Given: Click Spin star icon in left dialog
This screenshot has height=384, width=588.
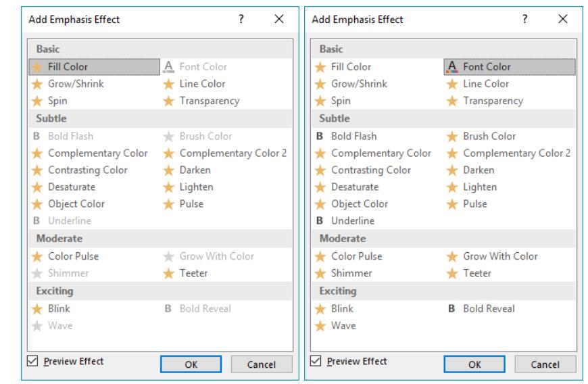Looking at the screenshot, I should 36,101.
